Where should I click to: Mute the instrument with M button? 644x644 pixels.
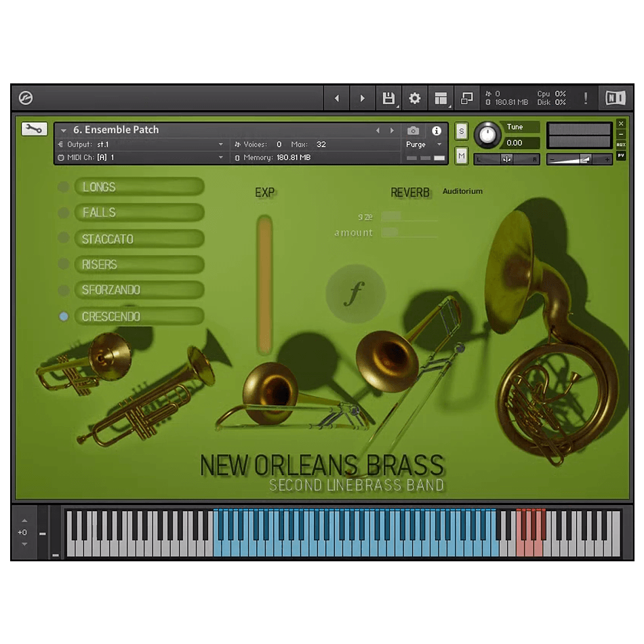click(x=462, y=157)
